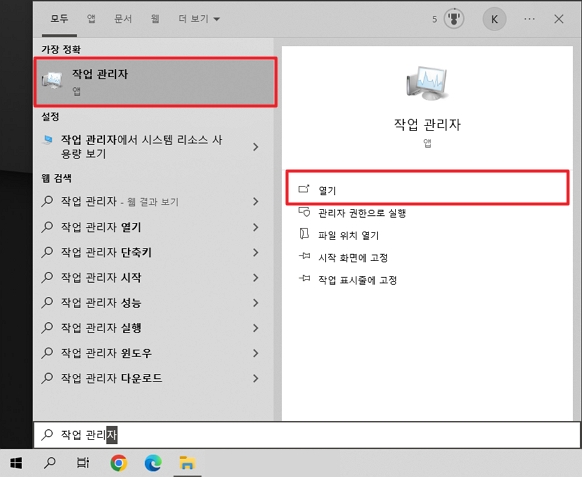Click search icon beside 작업 관리자 다운로드

(x=47, y=378)
